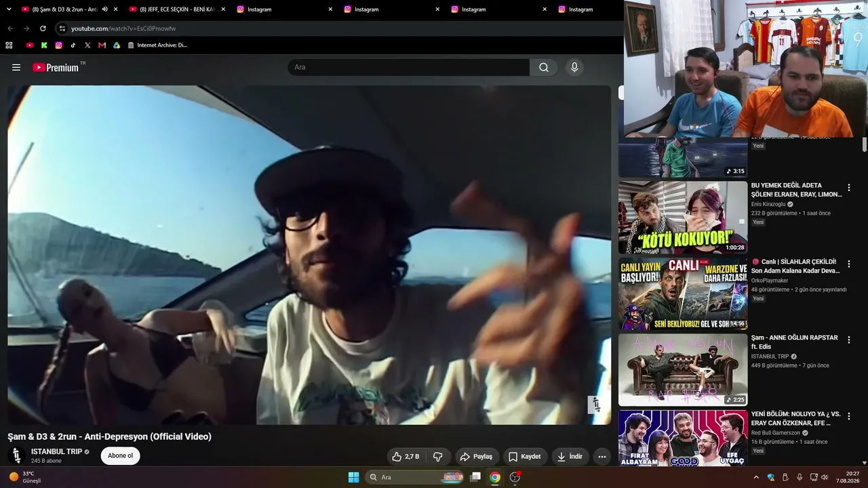868x488 pixels.
Task: Click the Anti-Depresyon video player
Action: pyautogui.click(x=309, y=255)
